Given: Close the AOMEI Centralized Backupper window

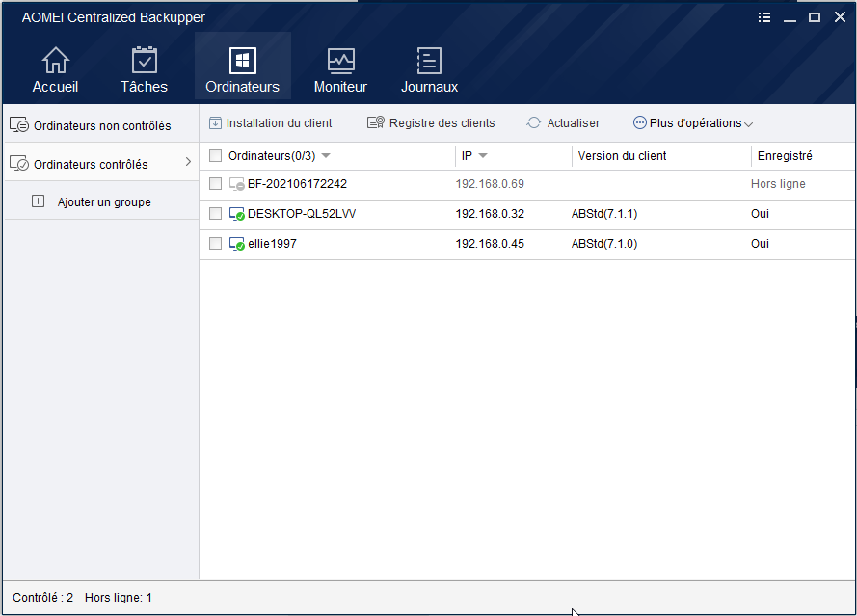Looking at the screenshot, I should pyautogui.click(x=840, y=17).
